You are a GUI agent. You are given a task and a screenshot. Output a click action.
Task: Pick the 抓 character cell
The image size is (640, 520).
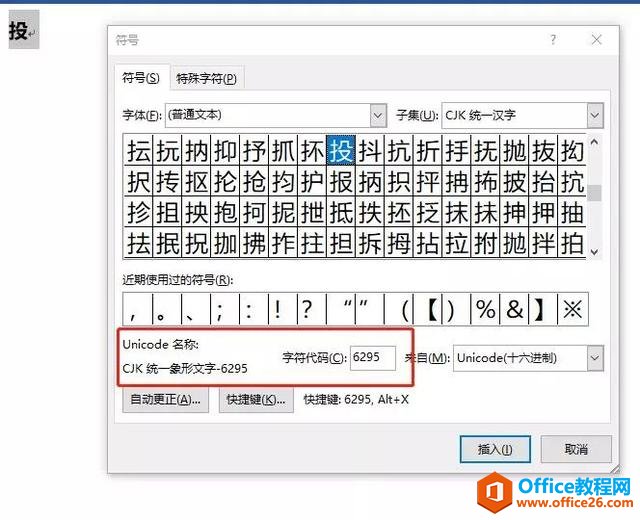tap(283, 151)
